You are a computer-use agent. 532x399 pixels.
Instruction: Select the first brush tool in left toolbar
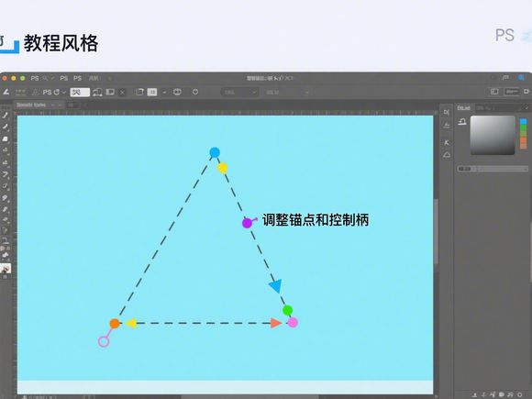click(x=6, y=116)
